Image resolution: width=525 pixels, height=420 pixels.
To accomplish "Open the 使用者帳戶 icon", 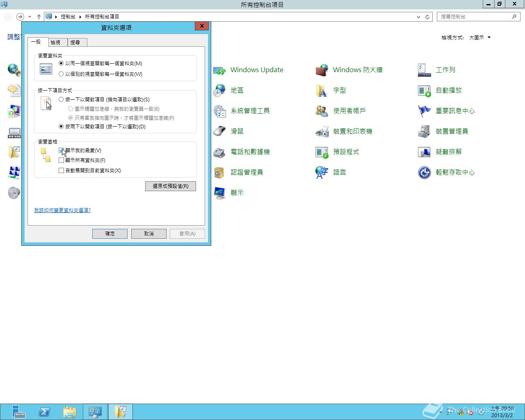I will [322, 111].
